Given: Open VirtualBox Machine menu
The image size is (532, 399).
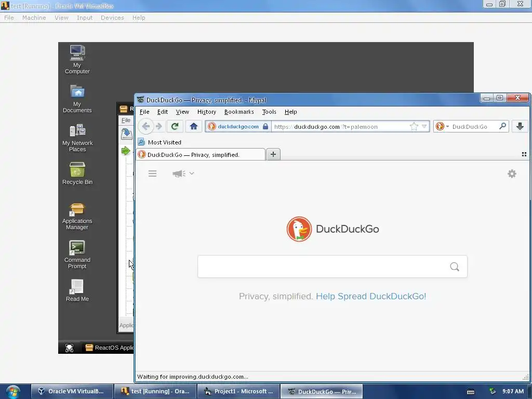Looking at the screenshot, I should (x=34, y=18).
